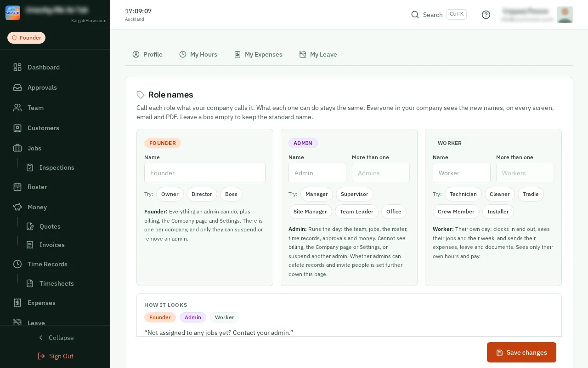Open the My Expenses tab
Viewport: 588px width, 368px height.
pos(258,54)
